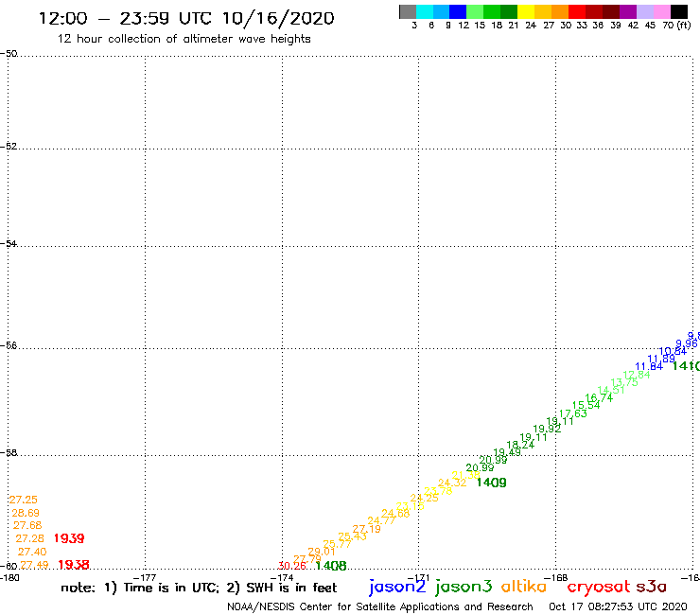Screen dimensions: 700x615
Task: Click the -54 latitude axis label
Action: 9,244
